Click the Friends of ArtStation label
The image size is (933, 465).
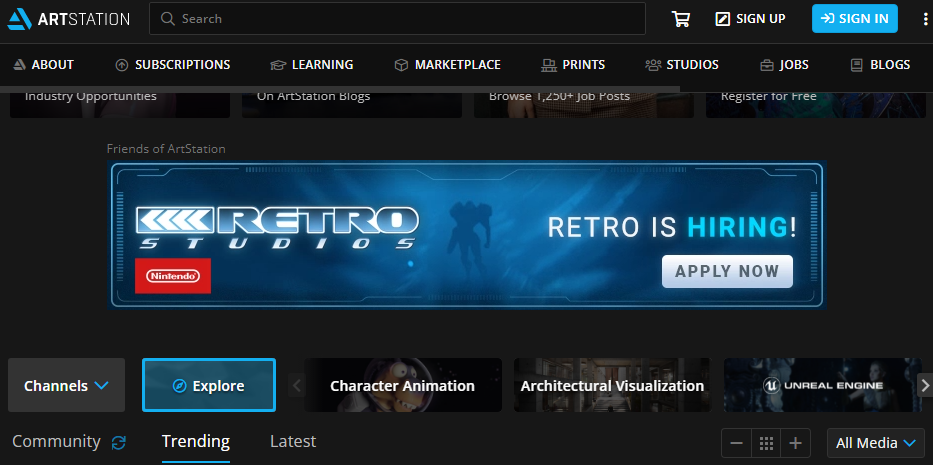[166, 149]
